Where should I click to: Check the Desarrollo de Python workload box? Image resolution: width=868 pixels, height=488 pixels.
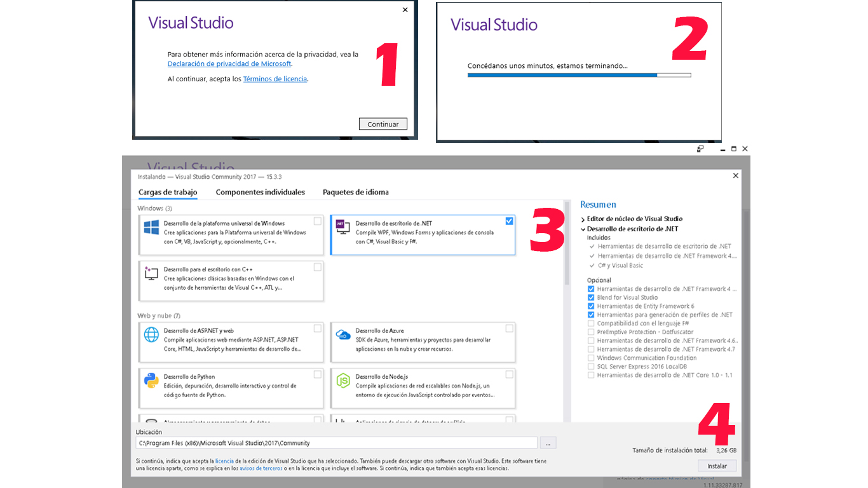click(x=317, y=374)
